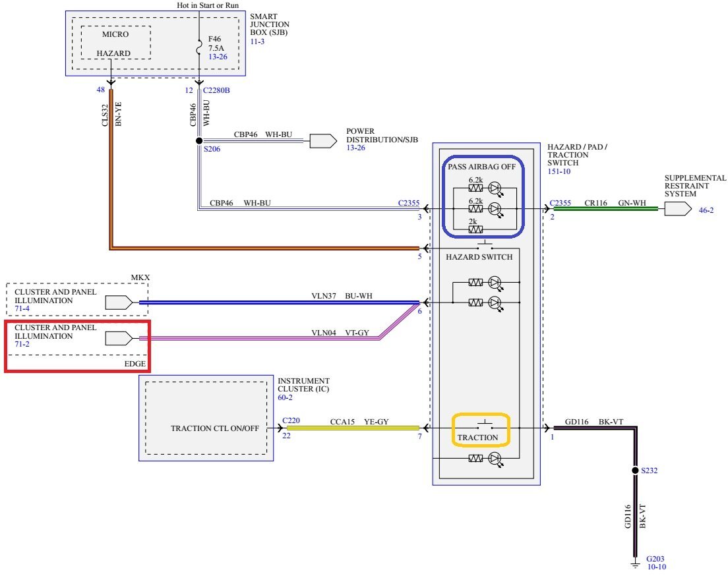Image resolution: width=728 pixels, height=576 pixels.
Task: Click the TRACTION CTL ON/OFF box
Action: pyautogui.click(x=206, y=428)
